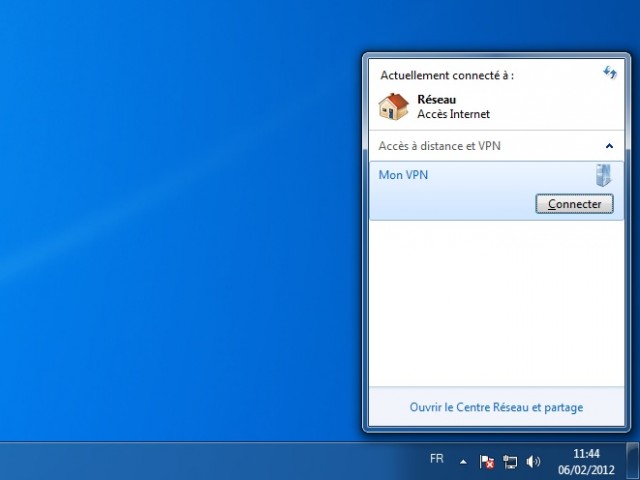Screen dimensions: 640x480
Task: Open the volume speaker icon
Action: click(x=533, y=462)
